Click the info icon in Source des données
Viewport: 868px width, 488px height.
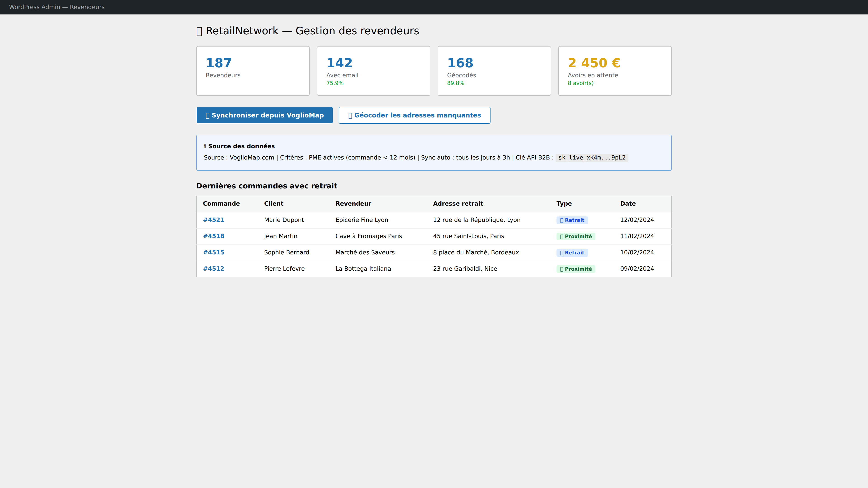coord(205,146)
